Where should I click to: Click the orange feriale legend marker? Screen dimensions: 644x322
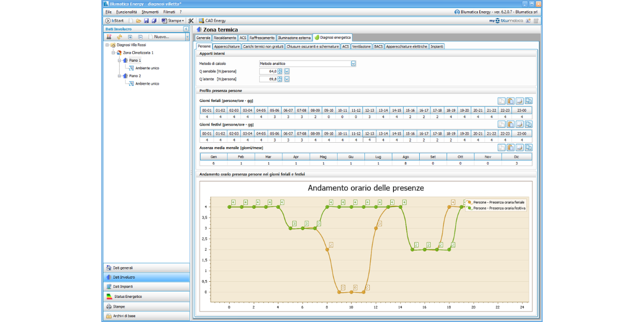(x=470, y=202)
